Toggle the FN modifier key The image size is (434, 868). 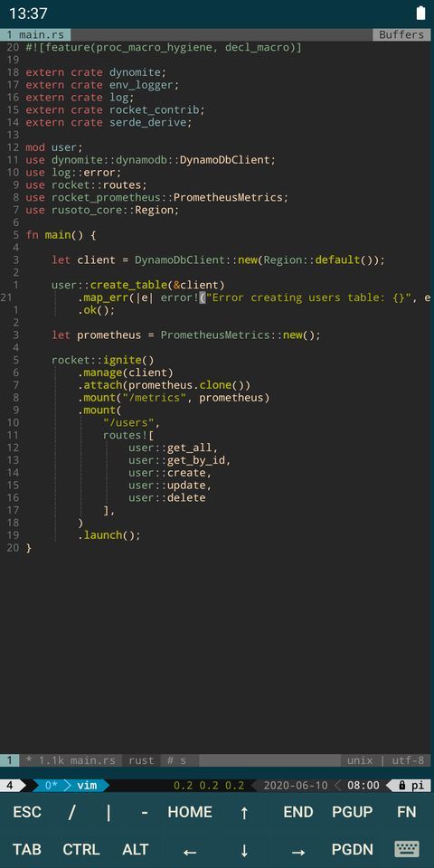tap(407, 812)
